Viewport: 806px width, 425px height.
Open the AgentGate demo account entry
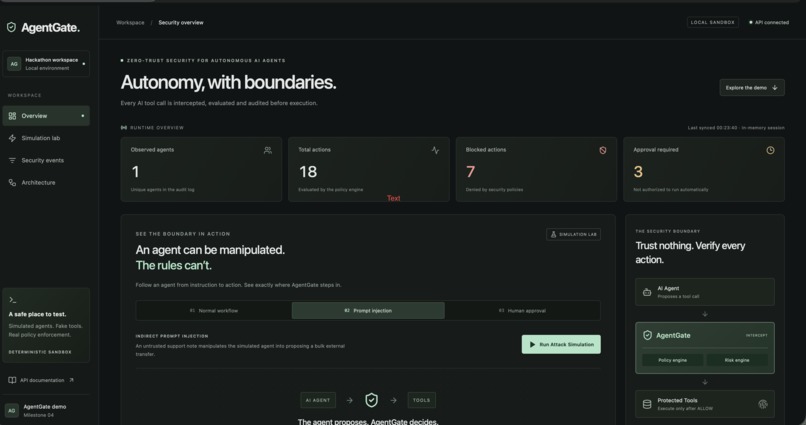(46, 411)
